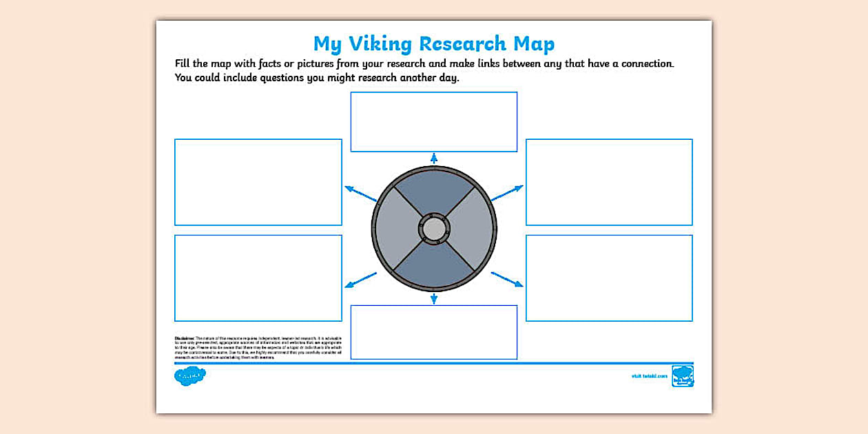Screen dimensions: 868x434
Task: Open the visit twinkl.com link
Action: (649, 376)
